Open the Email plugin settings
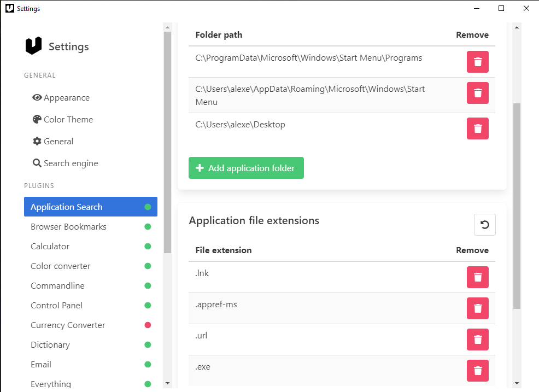 41,364
